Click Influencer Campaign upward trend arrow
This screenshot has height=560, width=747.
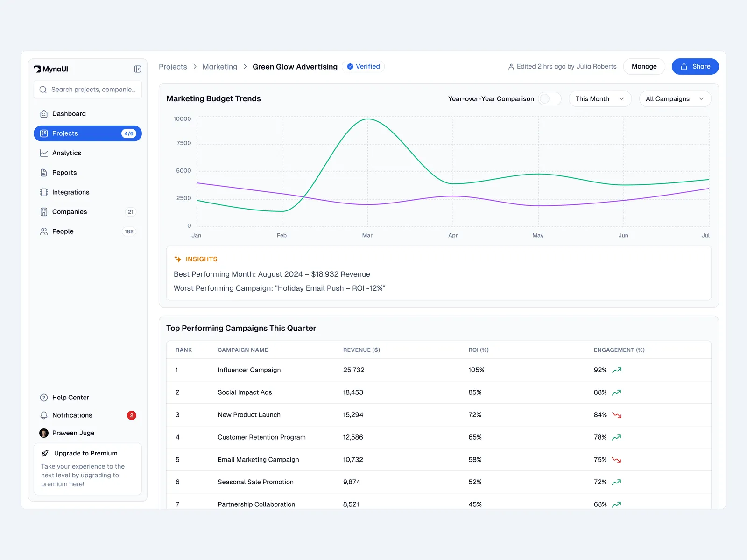point(617,370)
